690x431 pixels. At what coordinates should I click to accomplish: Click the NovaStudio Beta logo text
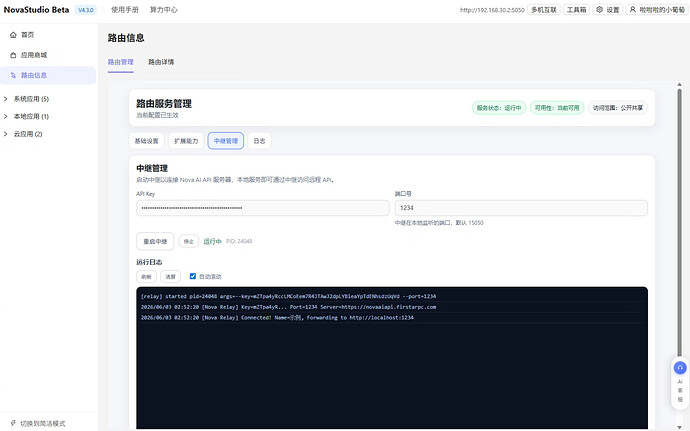tap(37, 10)
